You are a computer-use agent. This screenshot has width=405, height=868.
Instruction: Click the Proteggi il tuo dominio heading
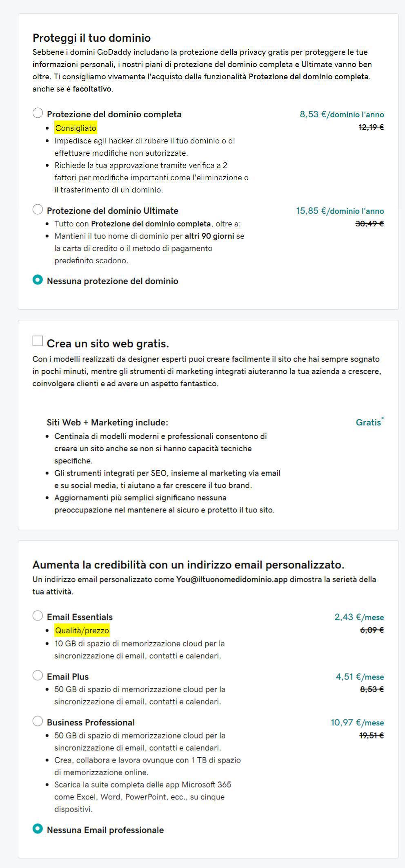tap(92, 38)
